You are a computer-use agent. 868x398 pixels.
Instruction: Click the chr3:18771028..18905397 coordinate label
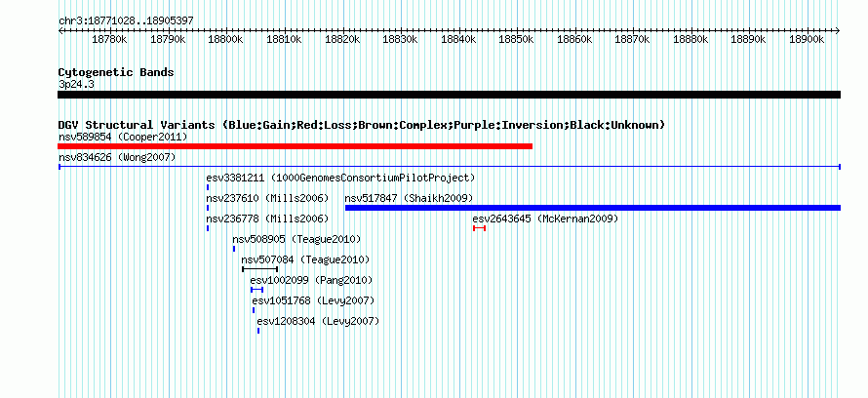click(x=126, y=20)
